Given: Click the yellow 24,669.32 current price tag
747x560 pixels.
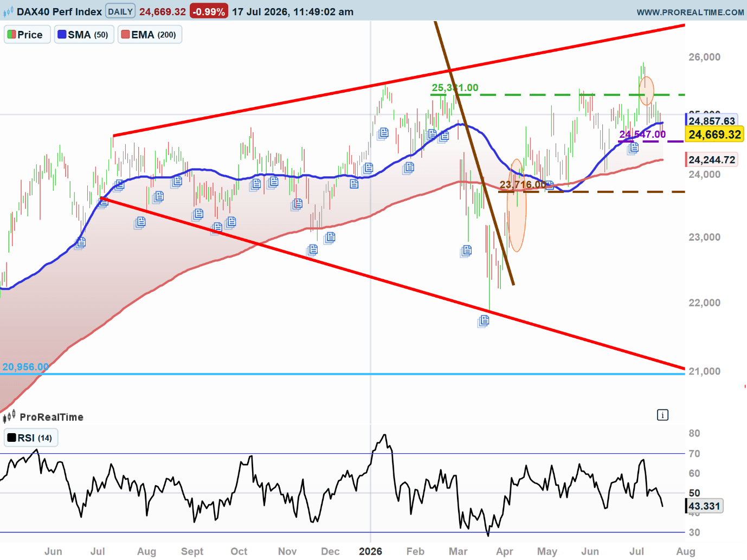Looking at the screenshot, I should 714,134.
